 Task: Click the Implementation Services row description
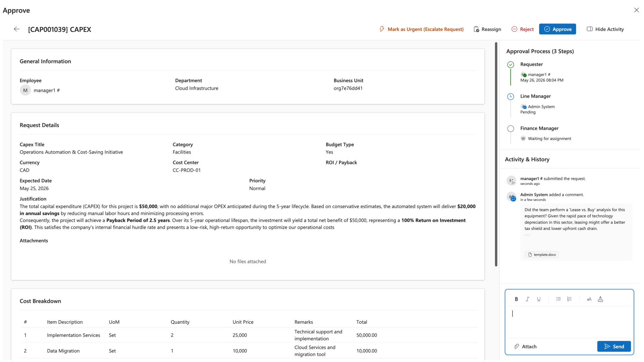[73, 335]
